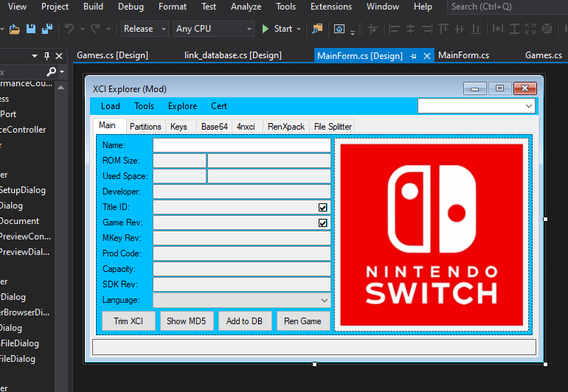Image resolution: width=568 pixels, height=392 pixels.
Task: Close the Toolbox panel
Action: 59,56
